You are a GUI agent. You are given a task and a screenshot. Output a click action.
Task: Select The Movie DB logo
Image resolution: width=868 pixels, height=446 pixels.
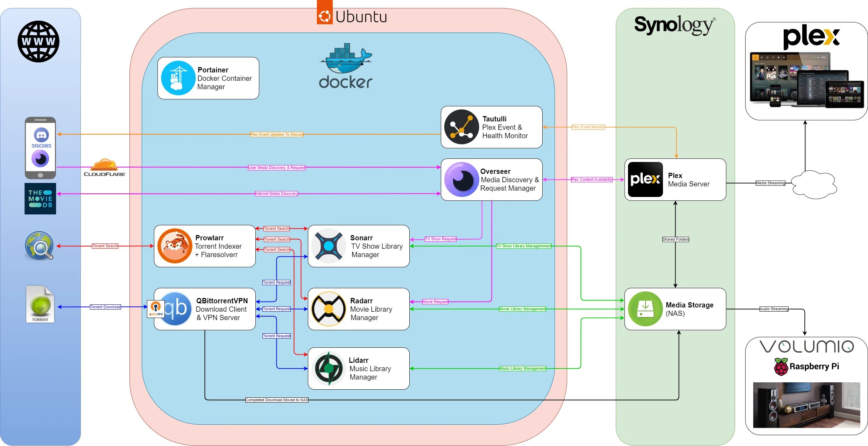[40, 199]
